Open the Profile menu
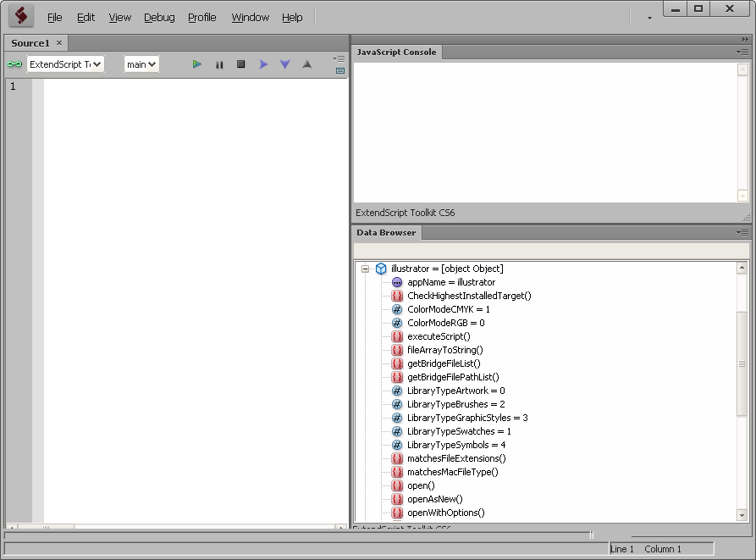Viewport: 756px width, 560px height. (x=202, y=17)
